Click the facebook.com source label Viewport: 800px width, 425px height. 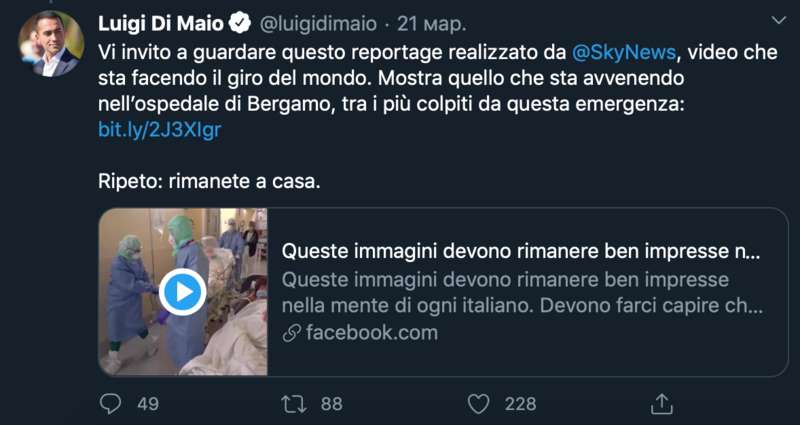[x=372, y=333]
